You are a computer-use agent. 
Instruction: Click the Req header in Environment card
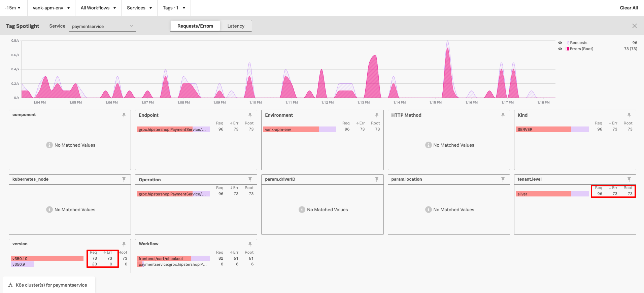[x=346, y=123]
